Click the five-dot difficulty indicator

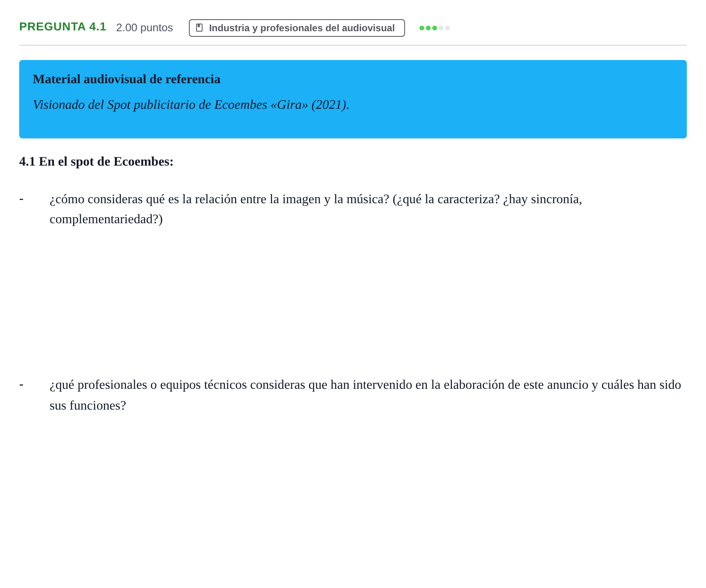click(x=434, y=28)
